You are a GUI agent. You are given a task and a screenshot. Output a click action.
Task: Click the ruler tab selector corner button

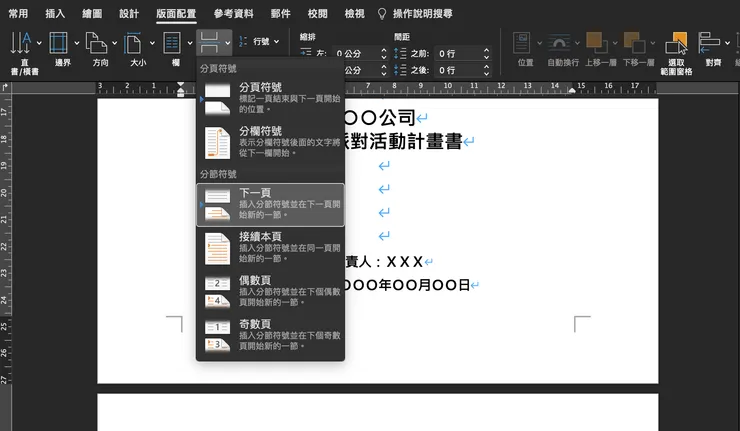coord(5,87)
